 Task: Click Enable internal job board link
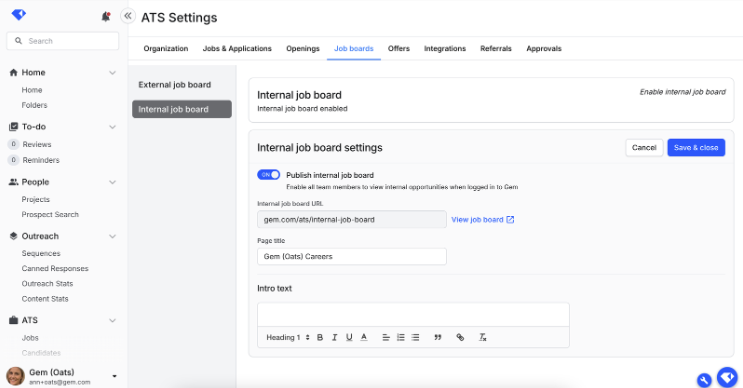coord(682,92)
